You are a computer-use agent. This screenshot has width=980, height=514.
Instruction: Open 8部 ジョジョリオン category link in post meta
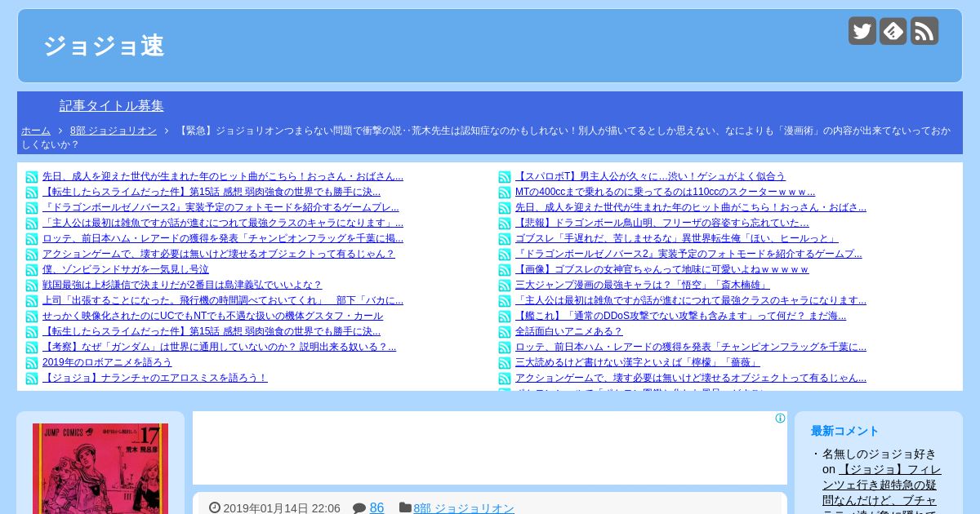464,508
